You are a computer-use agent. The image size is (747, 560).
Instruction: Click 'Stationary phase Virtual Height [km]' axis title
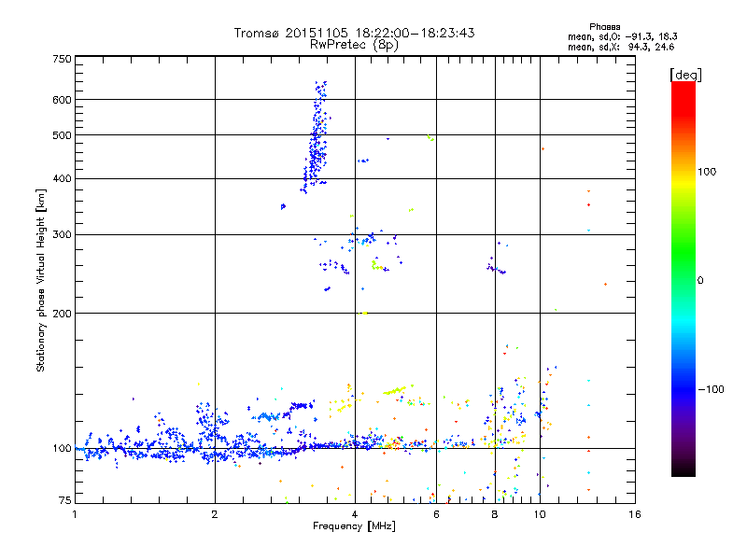pos(40,281)
